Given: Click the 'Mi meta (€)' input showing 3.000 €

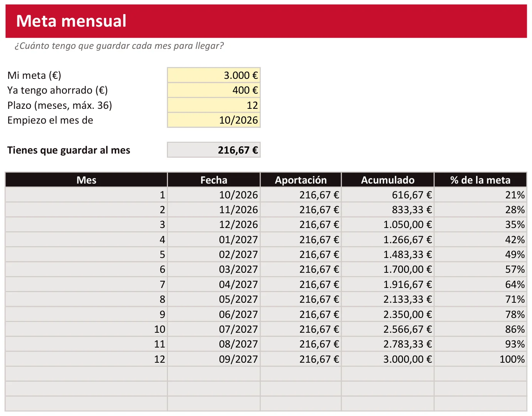Looking at the screenshot, I should (x=214, y=75).
